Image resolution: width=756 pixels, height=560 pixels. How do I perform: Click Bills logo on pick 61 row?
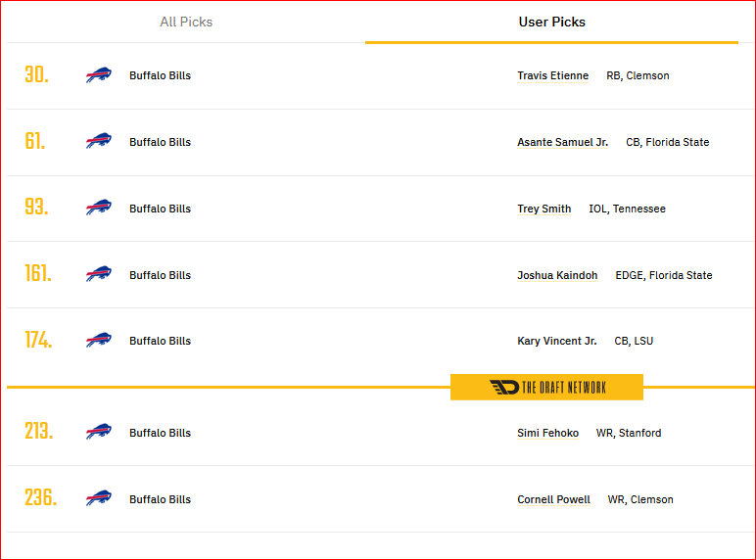point(99,141)
